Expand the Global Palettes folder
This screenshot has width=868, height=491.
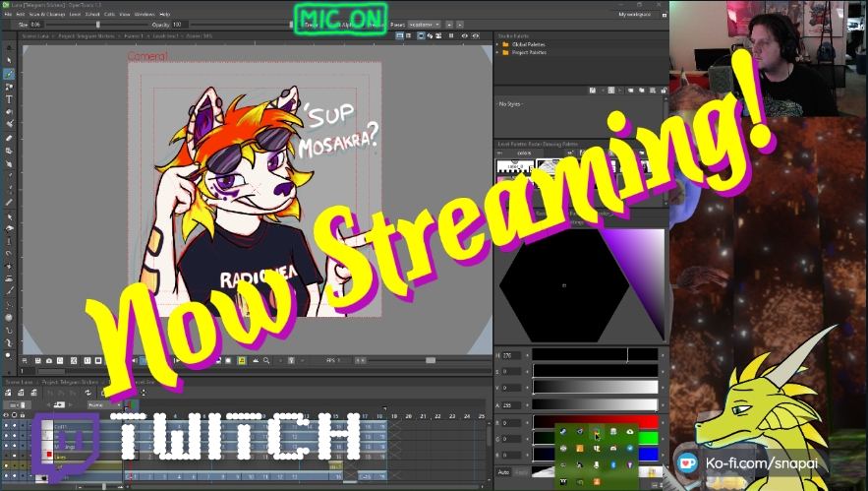(497, 44)
